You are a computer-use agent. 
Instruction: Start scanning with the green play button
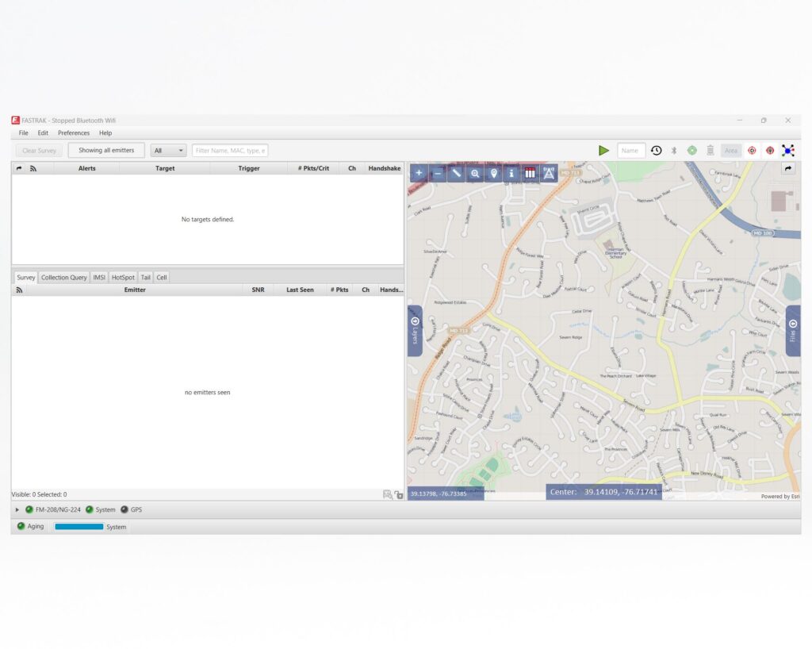pyautogui.click(x=604, y=151)
